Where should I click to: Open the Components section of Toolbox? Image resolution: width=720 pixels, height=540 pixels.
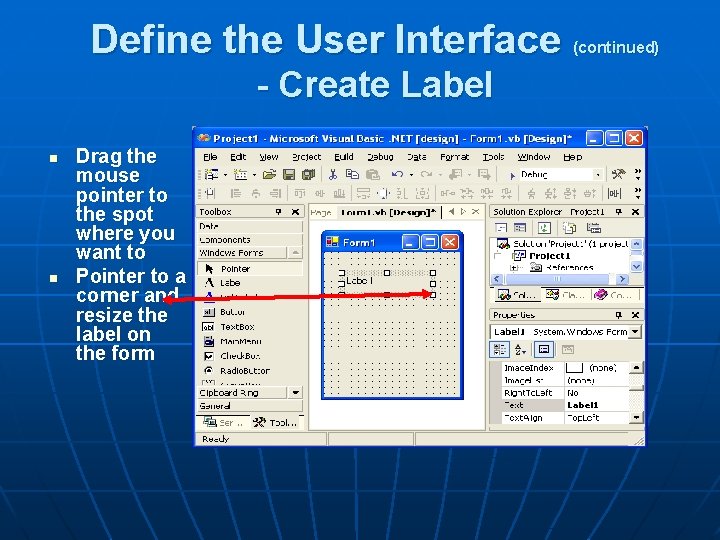(250, 240)
